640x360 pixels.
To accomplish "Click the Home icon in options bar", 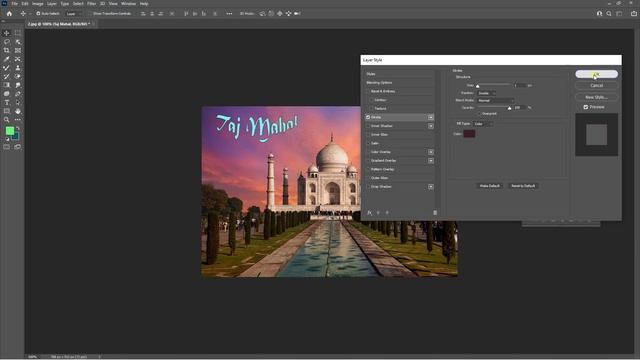I will (x=9, y=13).
